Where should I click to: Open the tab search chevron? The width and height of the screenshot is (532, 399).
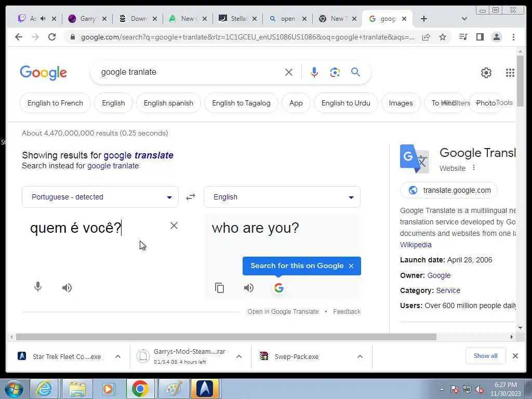tap(464, 19)
